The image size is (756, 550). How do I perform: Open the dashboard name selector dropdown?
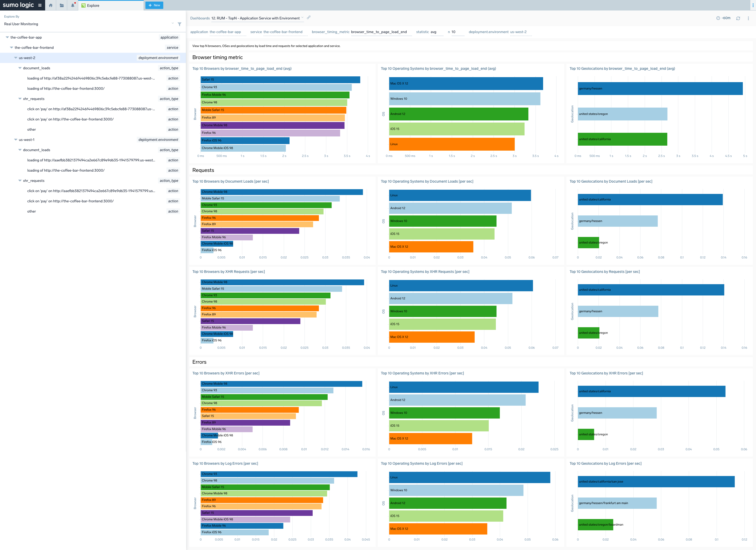pyautogui.click(x=302, y=18)
